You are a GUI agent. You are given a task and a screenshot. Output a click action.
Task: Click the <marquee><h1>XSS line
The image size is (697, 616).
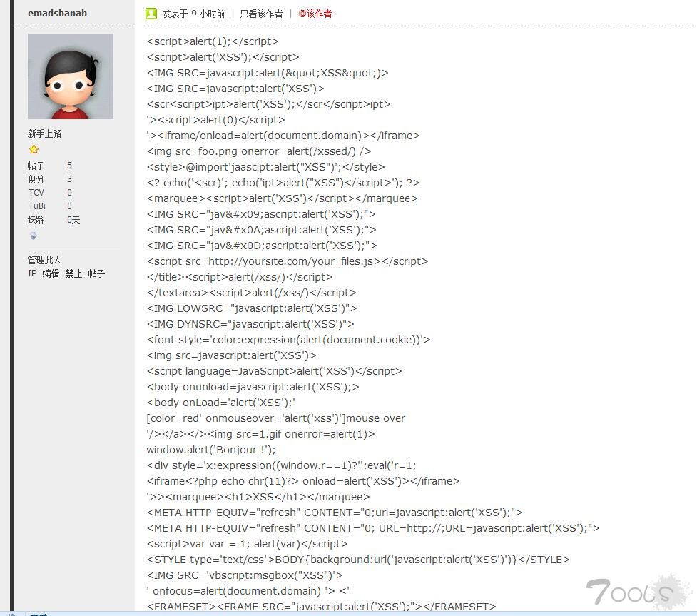[258, 497]
